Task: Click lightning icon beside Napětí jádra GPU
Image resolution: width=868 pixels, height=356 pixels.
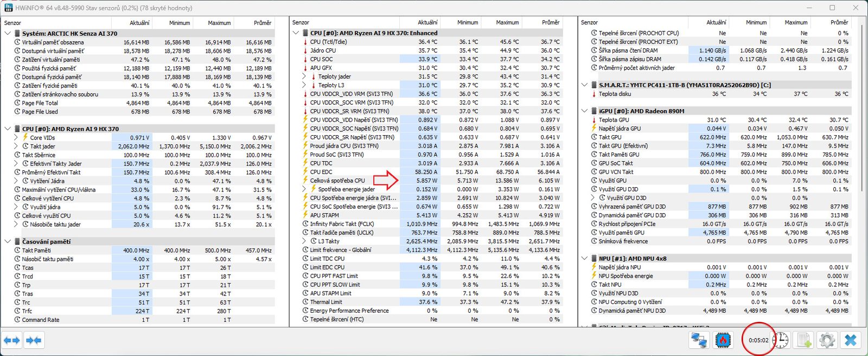Action: (594, 129)
